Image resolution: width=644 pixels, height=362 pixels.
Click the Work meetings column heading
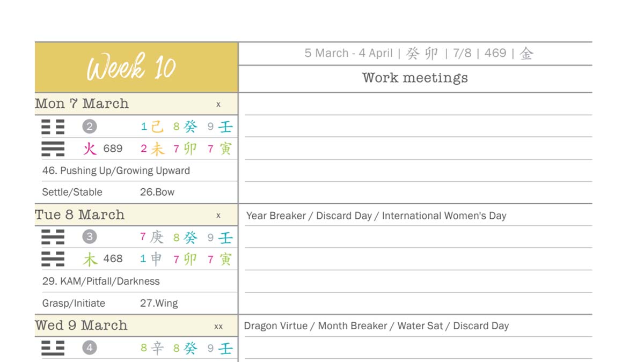click(x=415, y=78)
